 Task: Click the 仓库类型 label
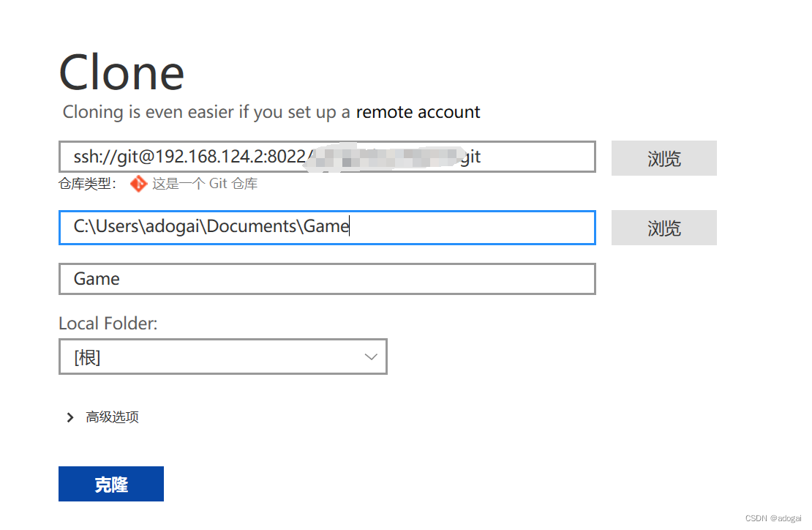click(87, 184)
